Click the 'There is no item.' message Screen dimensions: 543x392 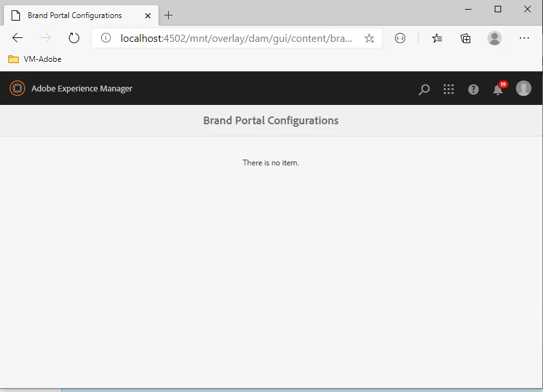[x=271, y=163]
